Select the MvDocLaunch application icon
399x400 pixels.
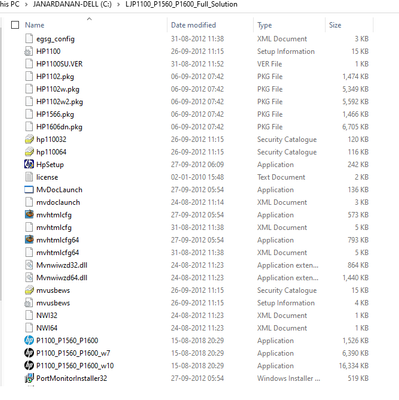point(29,190)
